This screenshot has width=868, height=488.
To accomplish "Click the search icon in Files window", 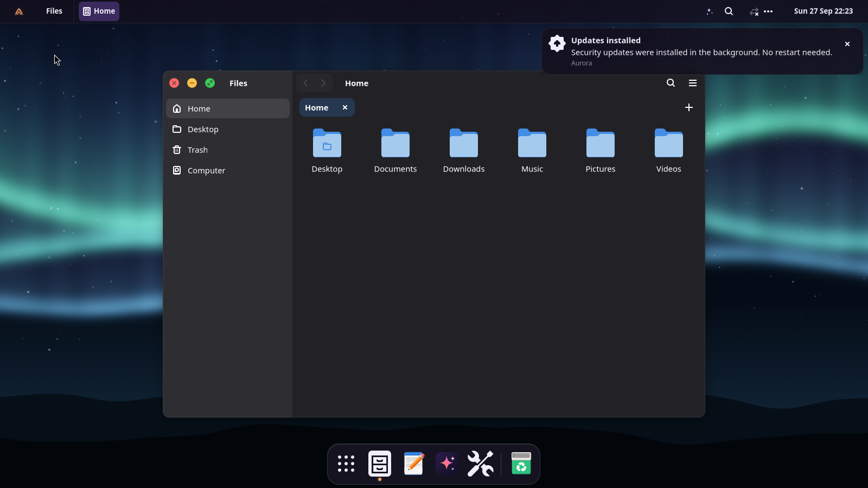I will click(671, 83).
